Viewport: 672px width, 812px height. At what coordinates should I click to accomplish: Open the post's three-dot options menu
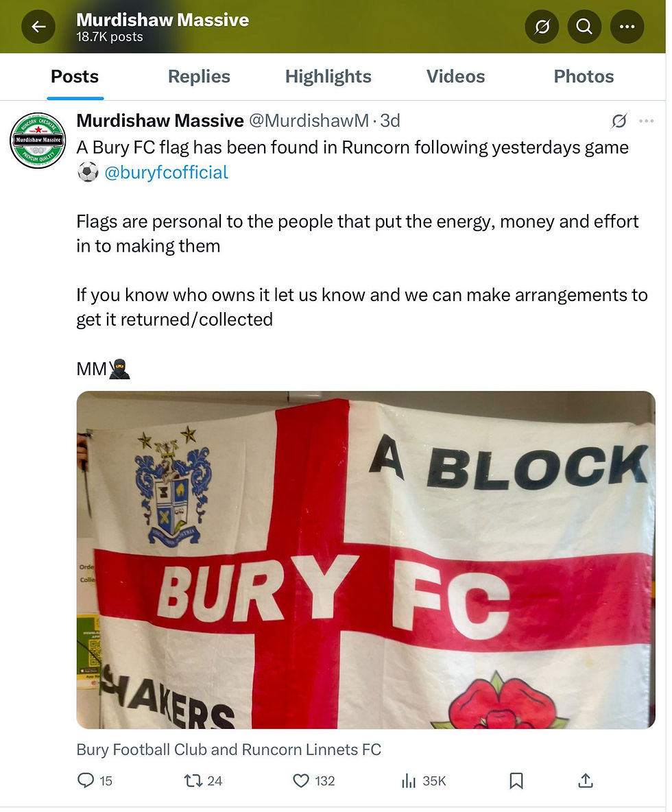pyautogui.click(x=646, y=121)
